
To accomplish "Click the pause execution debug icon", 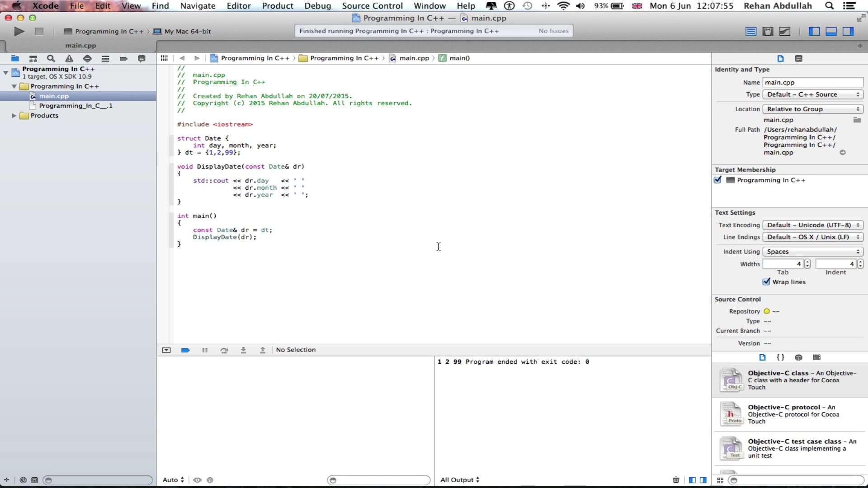I will [205, 350].
